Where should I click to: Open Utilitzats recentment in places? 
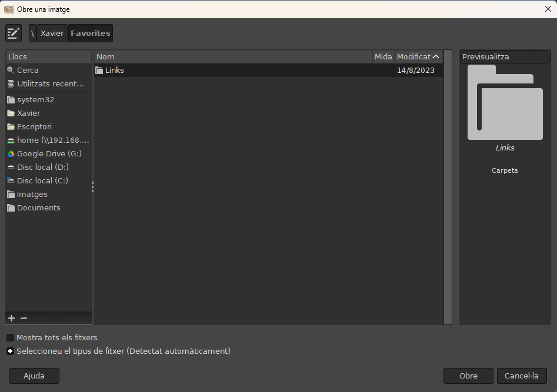tap(49, 84)
